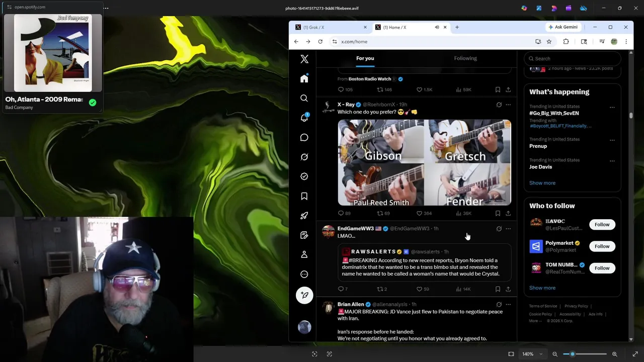Open Chat messages icon in X sidebar
Screen dimensions: 644x362
[x=304, y=137]
